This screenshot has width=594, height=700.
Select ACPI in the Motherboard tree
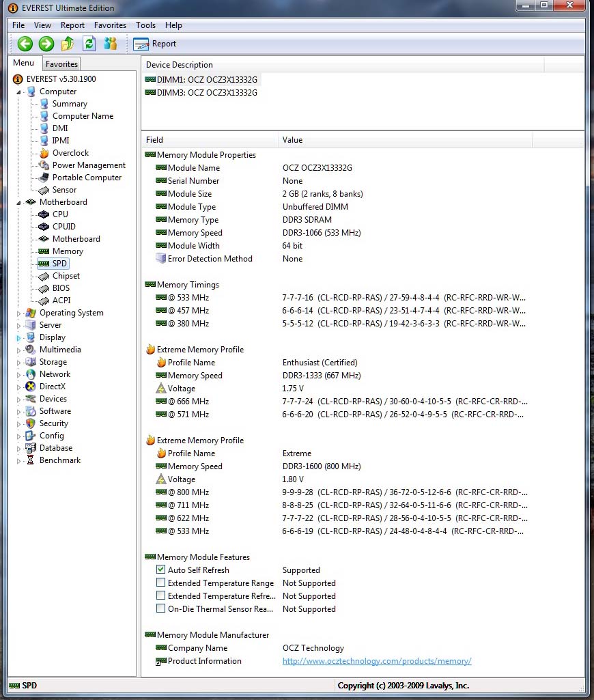[61, 300]
